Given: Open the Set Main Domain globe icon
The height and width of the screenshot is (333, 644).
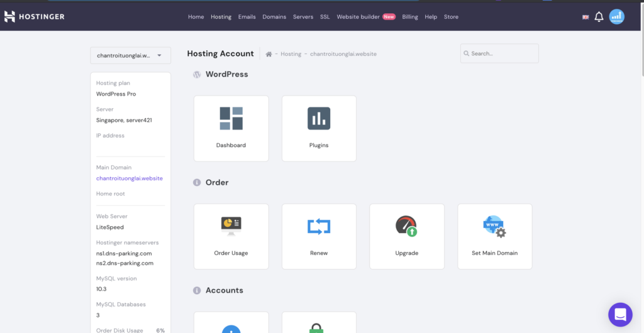Looking at the screenshot, I should click(494, 226).
